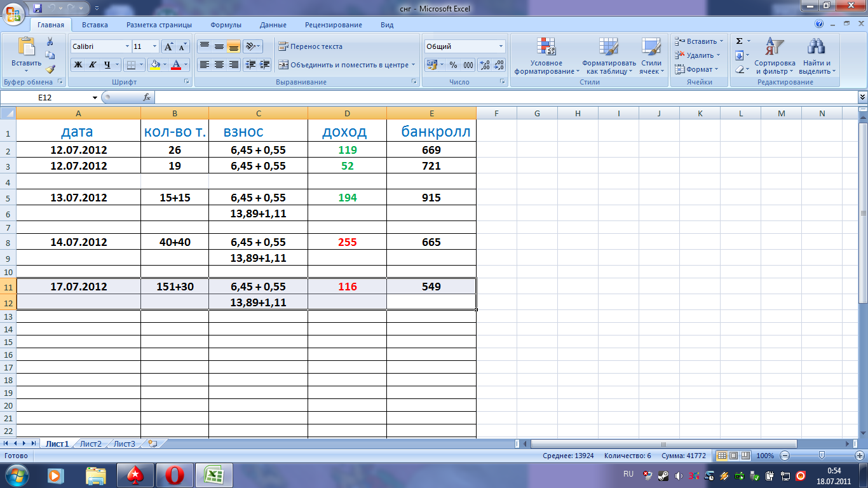
Task: Click the AutoSum sigma icon
Action: click(739, 41)
